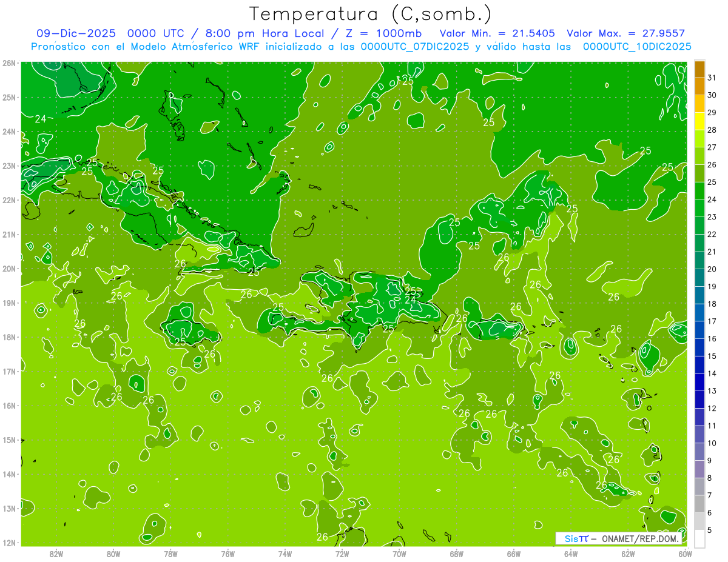Click the "66W" longitude axis label
Screen dimensions: 728x562
pyautogui.click(x=514, y=554)
